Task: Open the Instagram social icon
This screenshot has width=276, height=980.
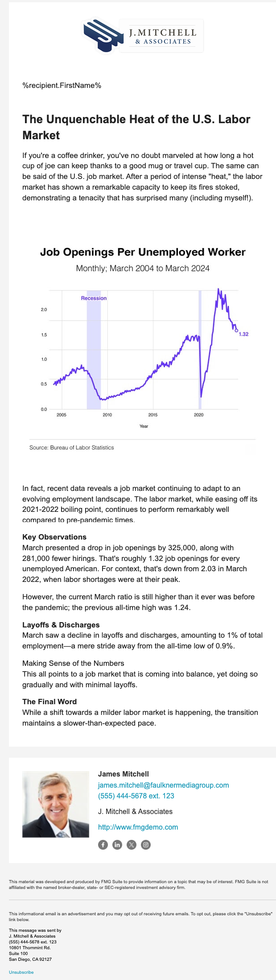Action: [x=146, y=844]
